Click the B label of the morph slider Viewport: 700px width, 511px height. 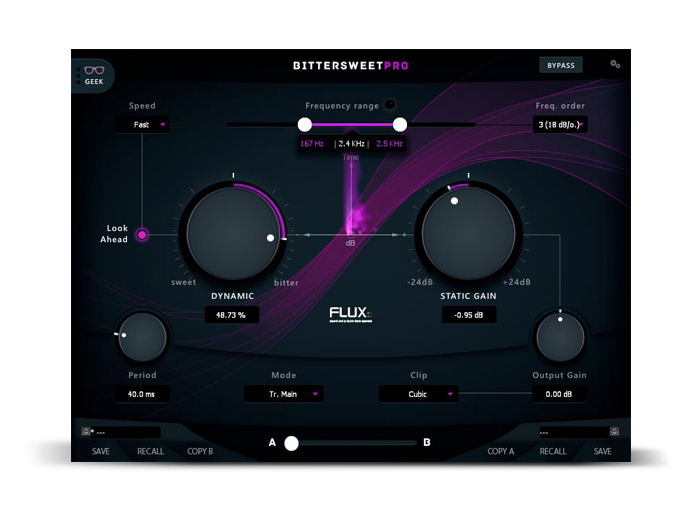(x=427, y=443)
